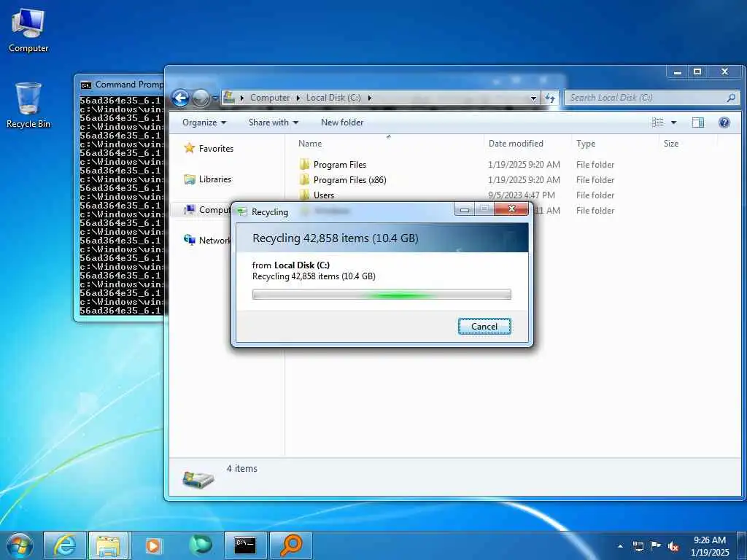The height and width of the screenshot is (560, 747).
Task: Open the Explorer Help icon
Action: point(724,122)
